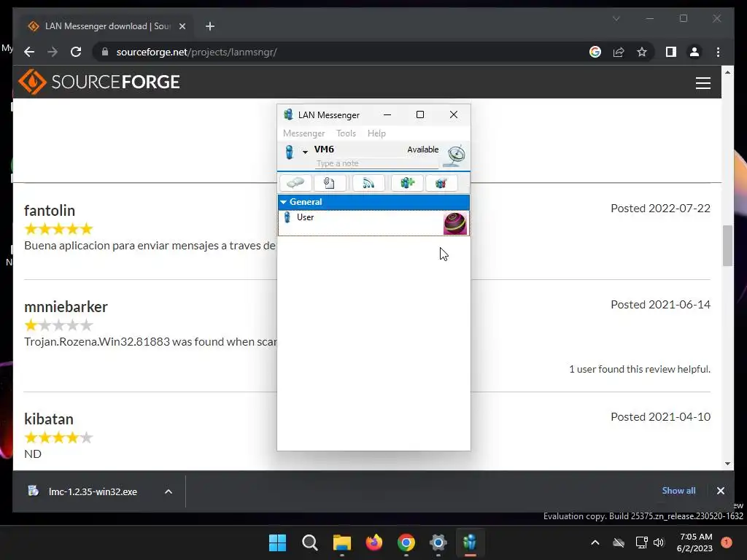
Task: Click the Posted 2021-06-14 date
Action: (x=660, y=304)
